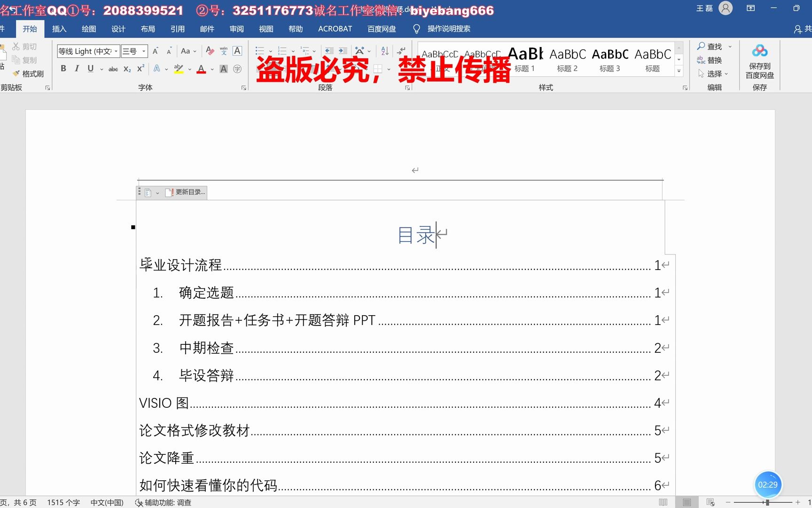Apply Heading 2 style
812x508 pixels.
coord(568,60)
